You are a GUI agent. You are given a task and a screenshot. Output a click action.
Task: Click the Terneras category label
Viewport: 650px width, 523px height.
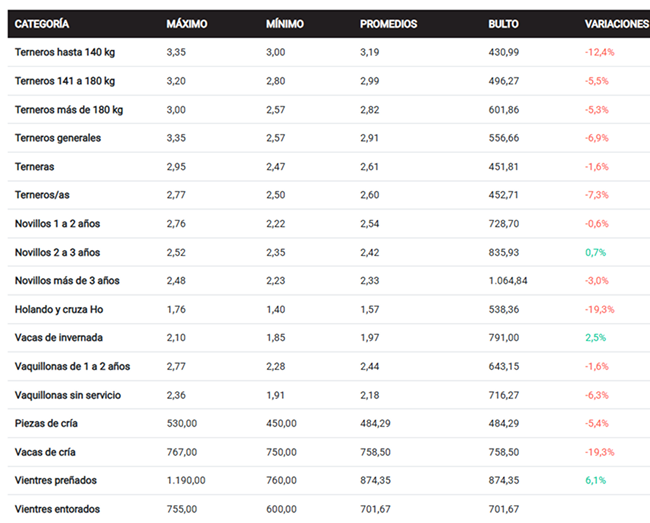[x=35, y=167]
